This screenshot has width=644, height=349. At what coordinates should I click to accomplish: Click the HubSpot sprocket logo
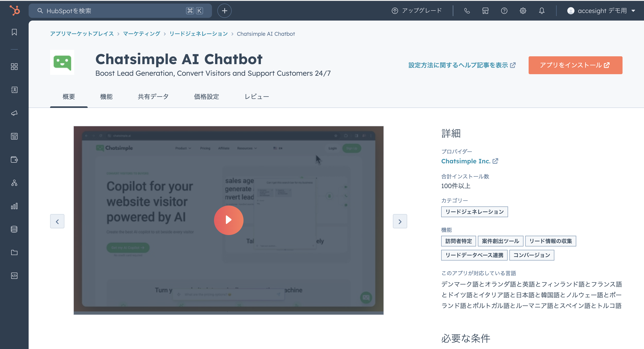pos(15,11)
